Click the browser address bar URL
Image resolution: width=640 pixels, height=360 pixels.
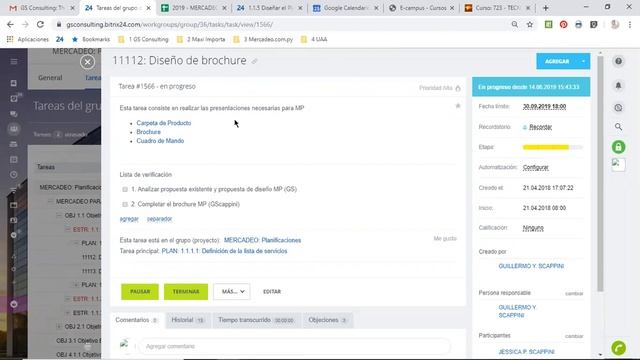[x=170, y=24]
